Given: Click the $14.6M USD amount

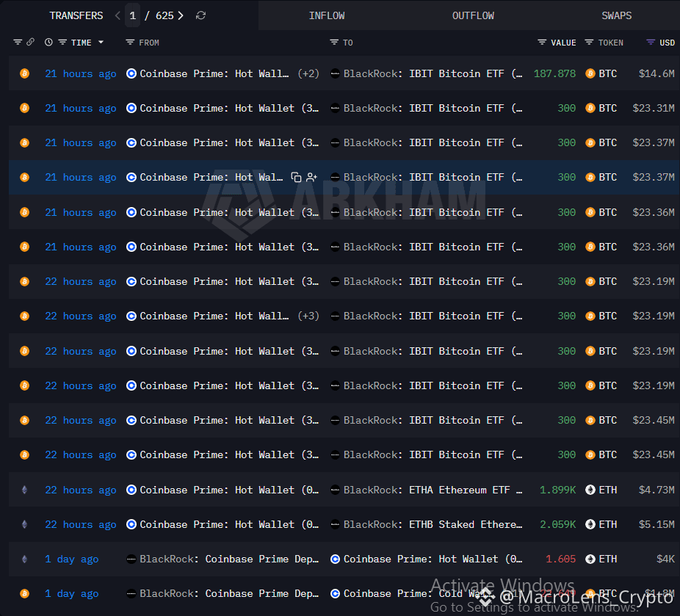Looking at the screenshot, I should pos(657,73).
